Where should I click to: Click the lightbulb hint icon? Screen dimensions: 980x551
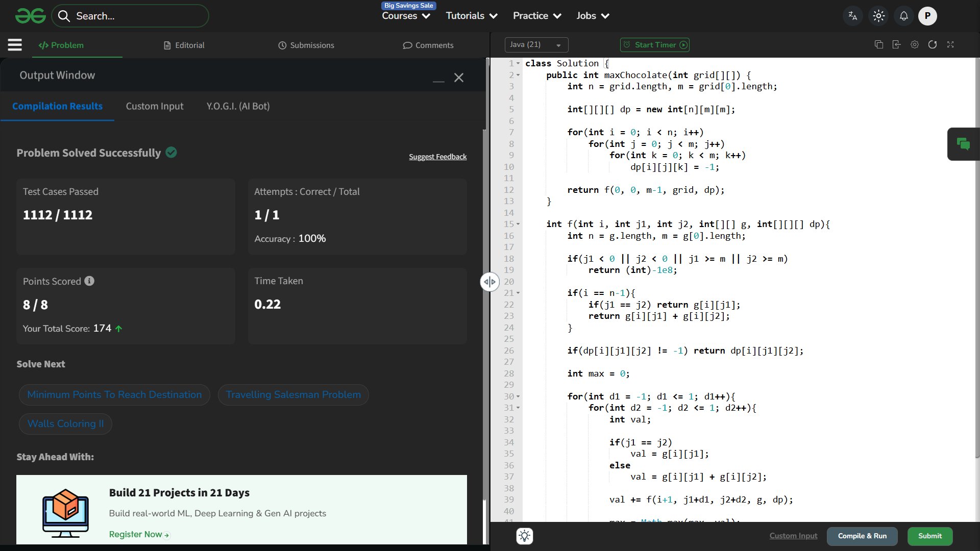[525, 536]
